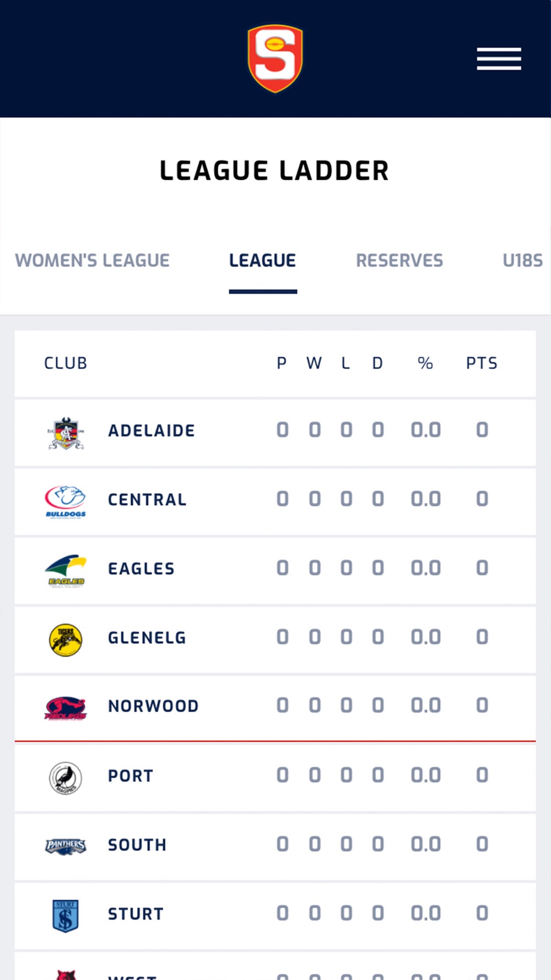Select the Reserves tab

(x=399, y=260)
